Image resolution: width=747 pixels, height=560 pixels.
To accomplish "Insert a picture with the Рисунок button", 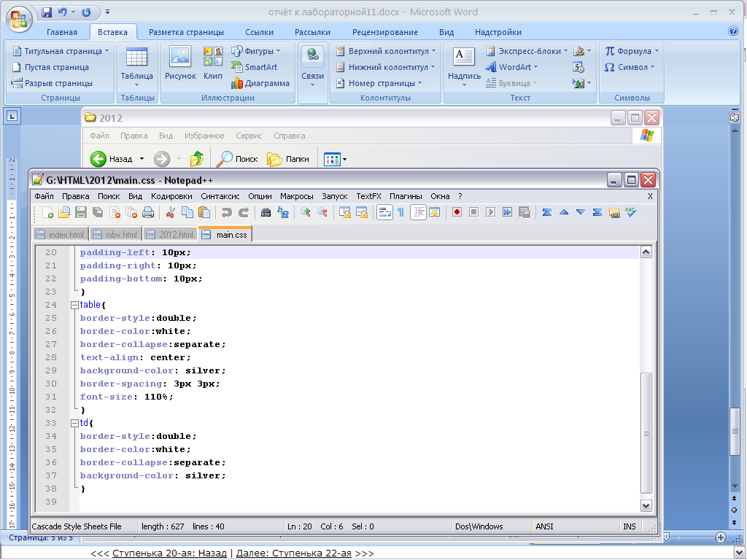I will pyautogui.click(x=181, y=63).
